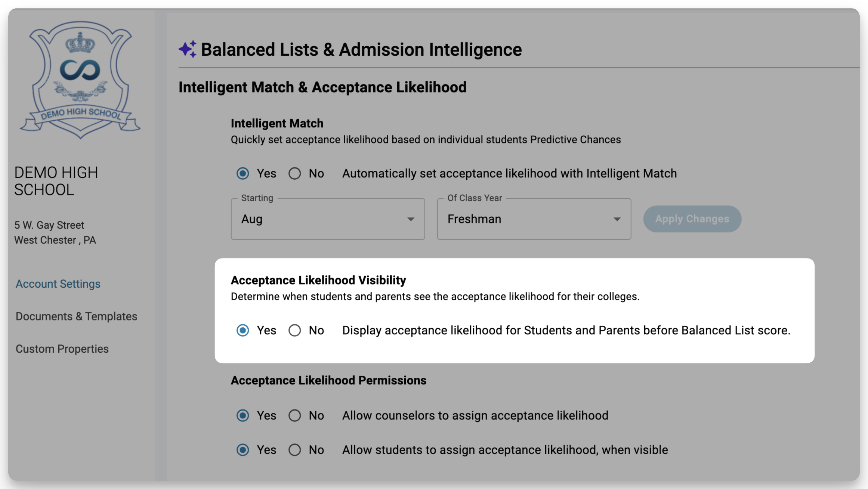Open the Starting month dropdown
868x489 pixels.
(328, 219)
